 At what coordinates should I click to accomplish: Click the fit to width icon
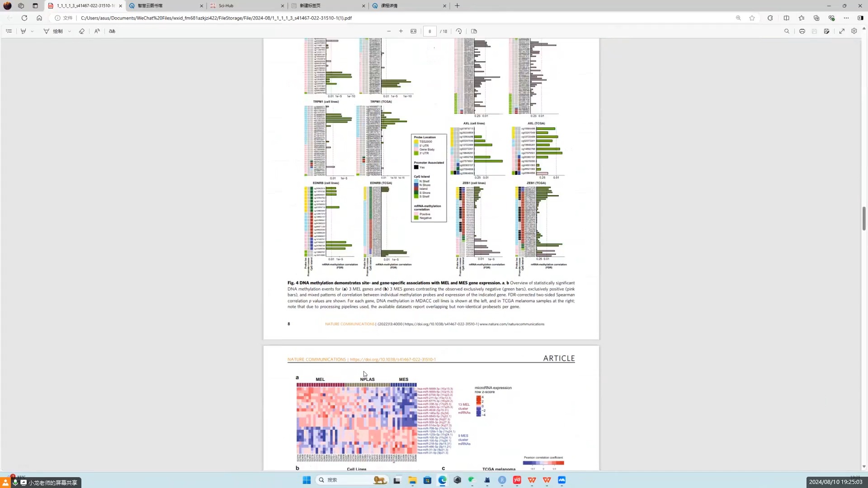(413, 31)
